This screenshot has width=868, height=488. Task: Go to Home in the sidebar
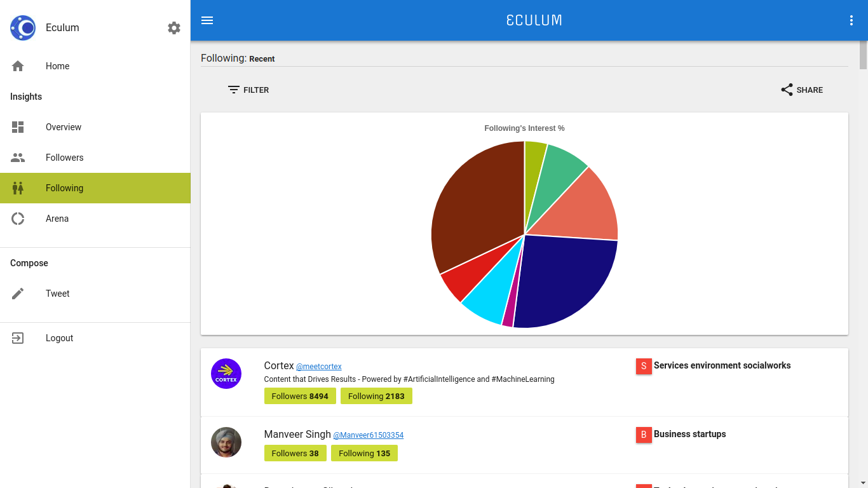pyautogui.click(x=95, y=66)
